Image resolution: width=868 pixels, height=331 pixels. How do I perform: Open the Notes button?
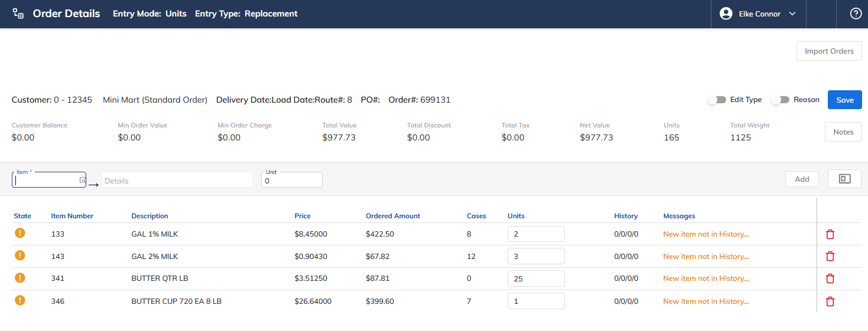click(843, 132)
